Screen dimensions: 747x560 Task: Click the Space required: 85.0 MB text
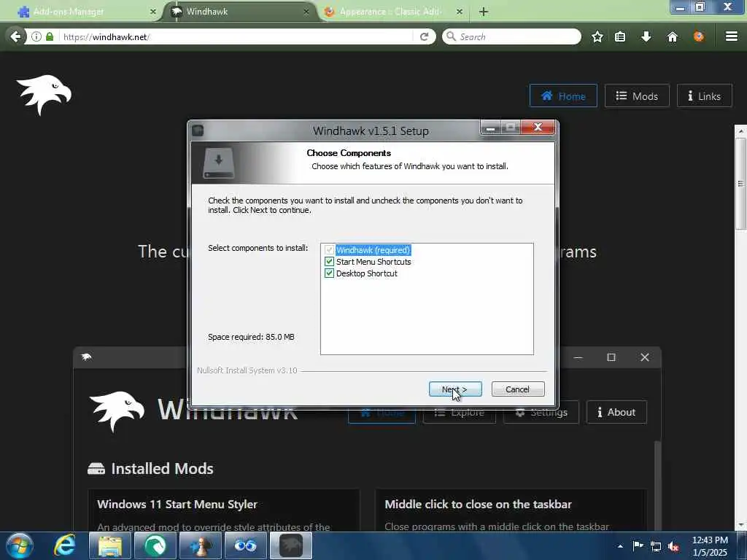coord(251,337)
